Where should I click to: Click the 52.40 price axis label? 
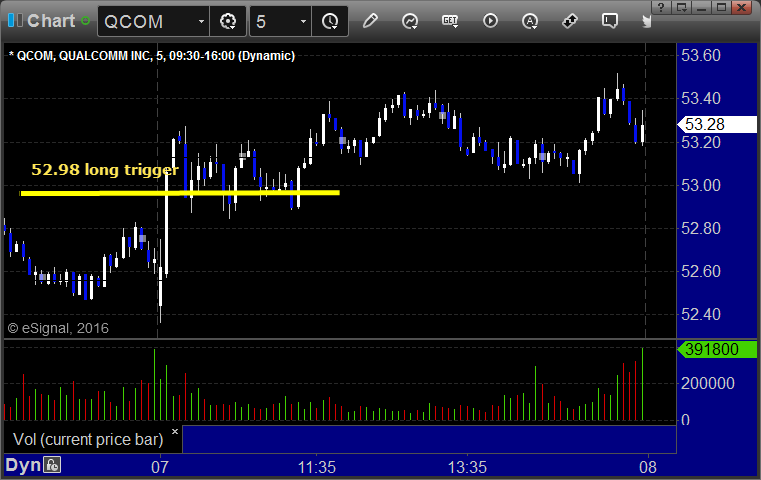tap(701, 314)
